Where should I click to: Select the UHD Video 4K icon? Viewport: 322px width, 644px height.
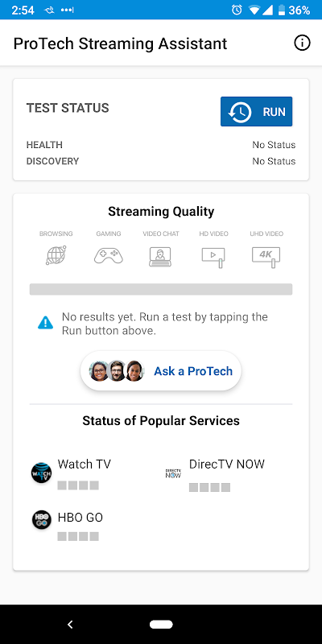pos(266,258)
